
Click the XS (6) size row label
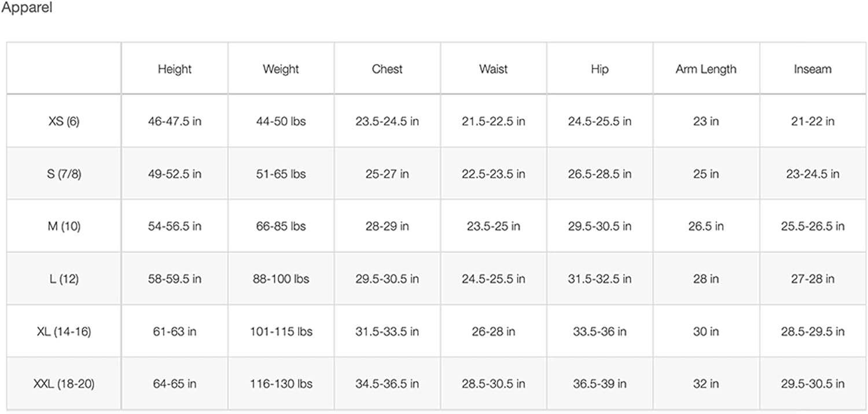click(x=64, y=122)
